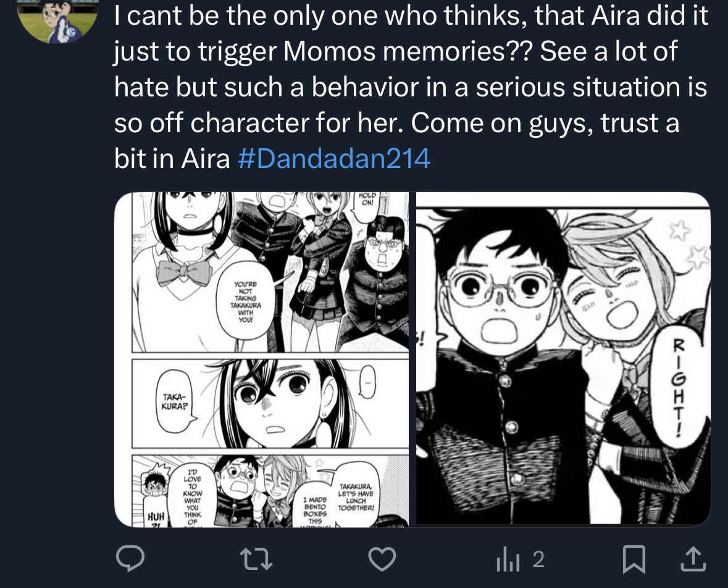Viewport: 728px width, 588px height.
Task: Like the tweet with the heart icon
Action: click(382, 559)
